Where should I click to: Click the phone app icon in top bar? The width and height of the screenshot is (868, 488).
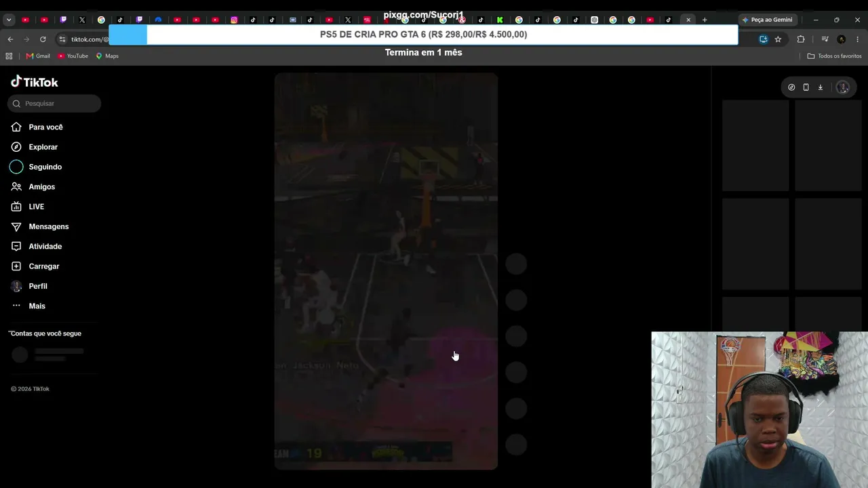coord(806,87)
